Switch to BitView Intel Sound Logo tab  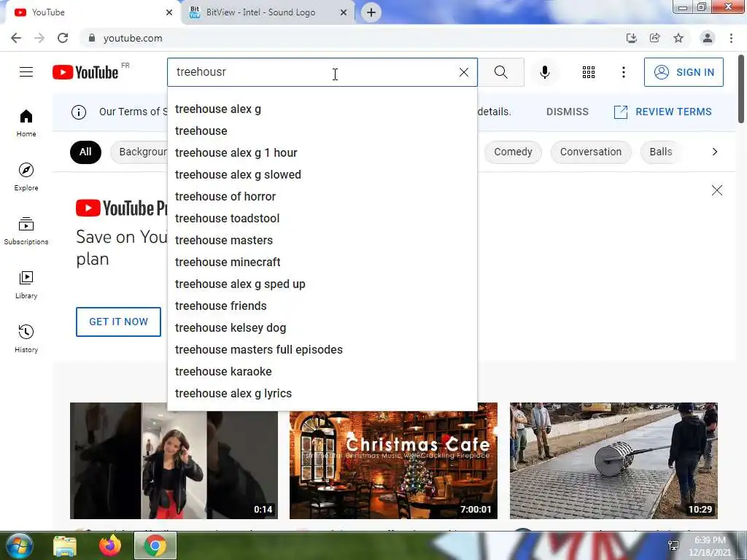coord(260,12)
